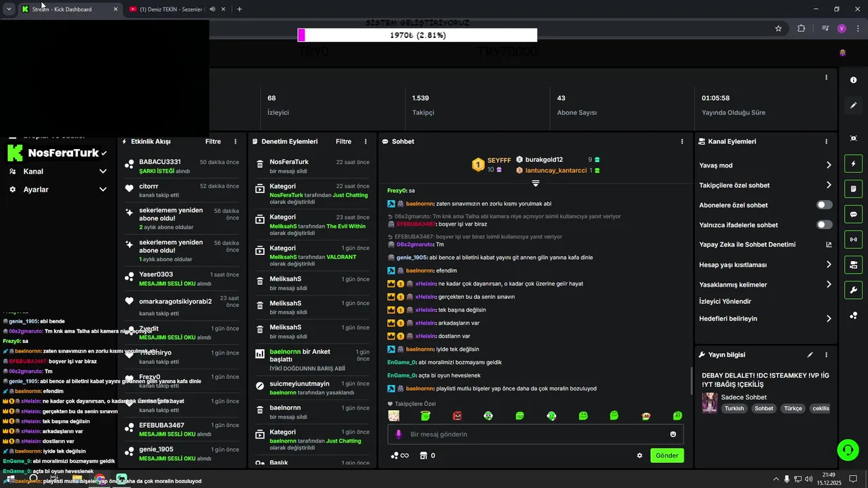Viewport: 868px width, 488px height.
Task: Toggle the channel actions panel icon in sidebar
Action: pos(853,264)
